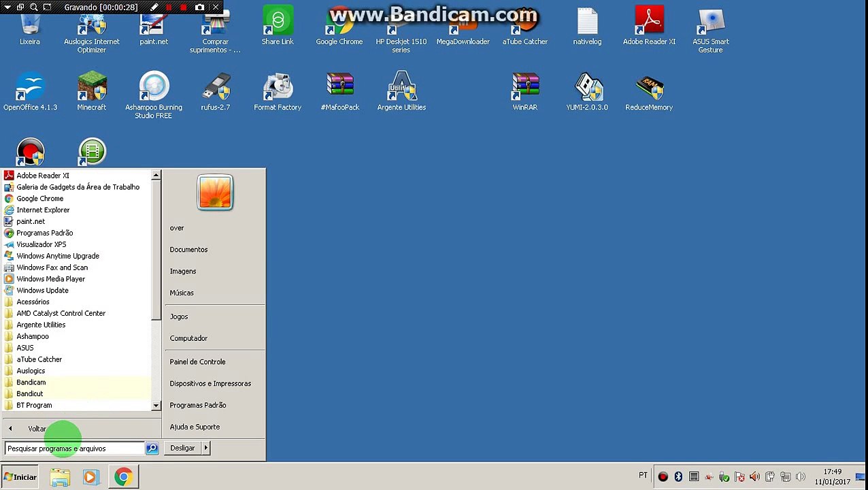Open Ashampoo Burning Studio FREE icon
The width and height of the screenshot is (868, 490).
pos(154,95)
